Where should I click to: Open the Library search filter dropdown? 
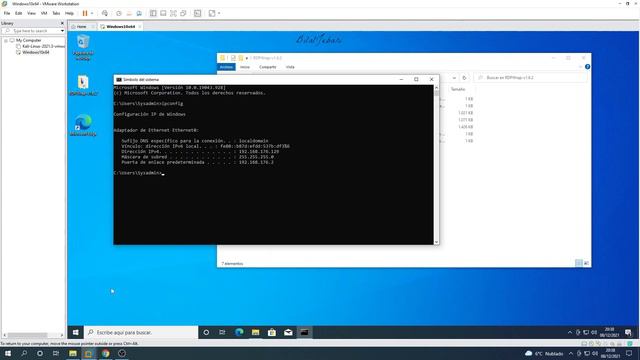[62, 31]
